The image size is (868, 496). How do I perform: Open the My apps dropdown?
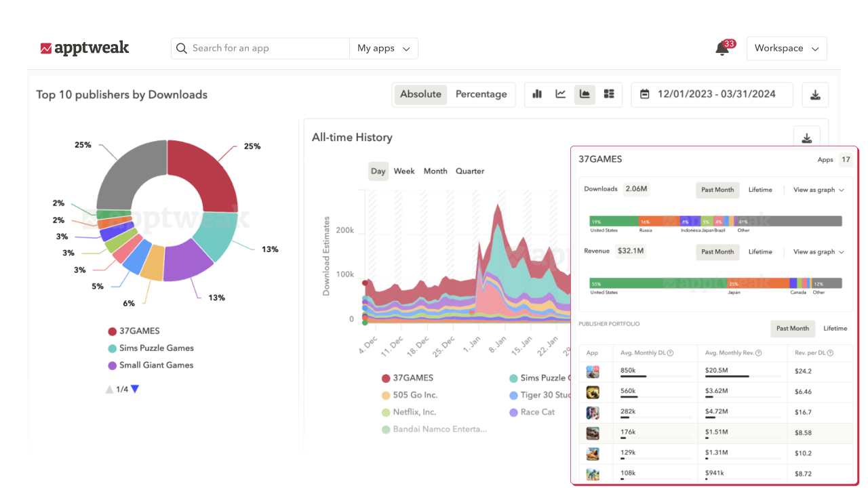(x=384, y=48)
